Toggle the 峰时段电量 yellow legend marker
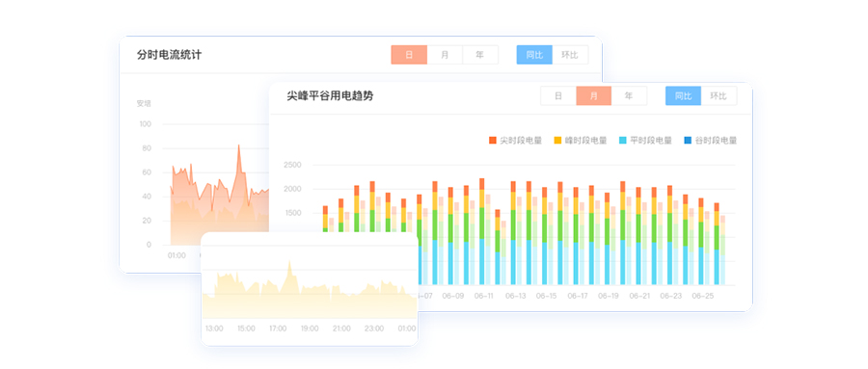 click(558, 141)
